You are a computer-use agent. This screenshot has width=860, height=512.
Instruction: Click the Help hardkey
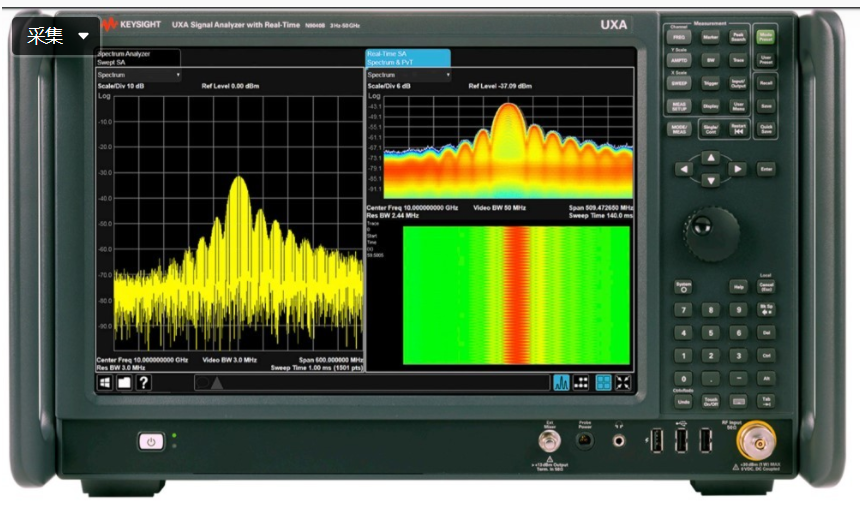[738, 287]
